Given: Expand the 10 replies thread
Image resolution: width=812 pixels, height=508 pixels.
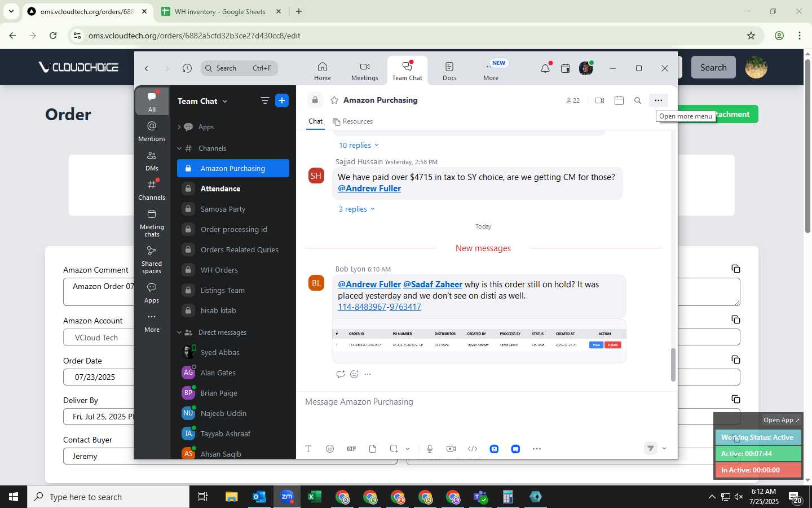Looking at the screenshot, I should pos(359,146).
